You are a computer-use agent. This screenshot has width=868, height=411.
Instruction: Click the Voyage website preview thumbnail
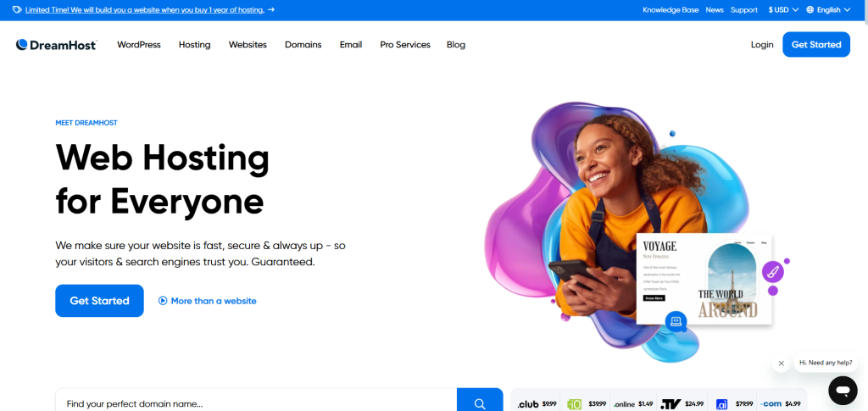[704, 279]
